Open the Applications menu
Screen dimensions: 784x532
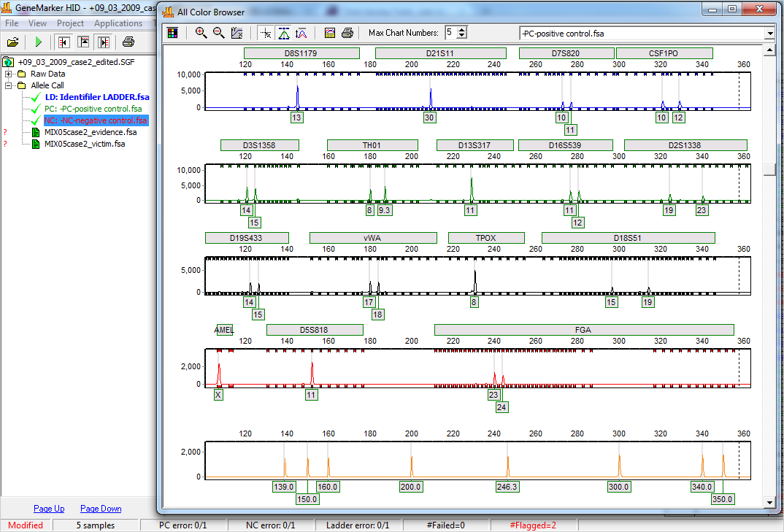118,23
